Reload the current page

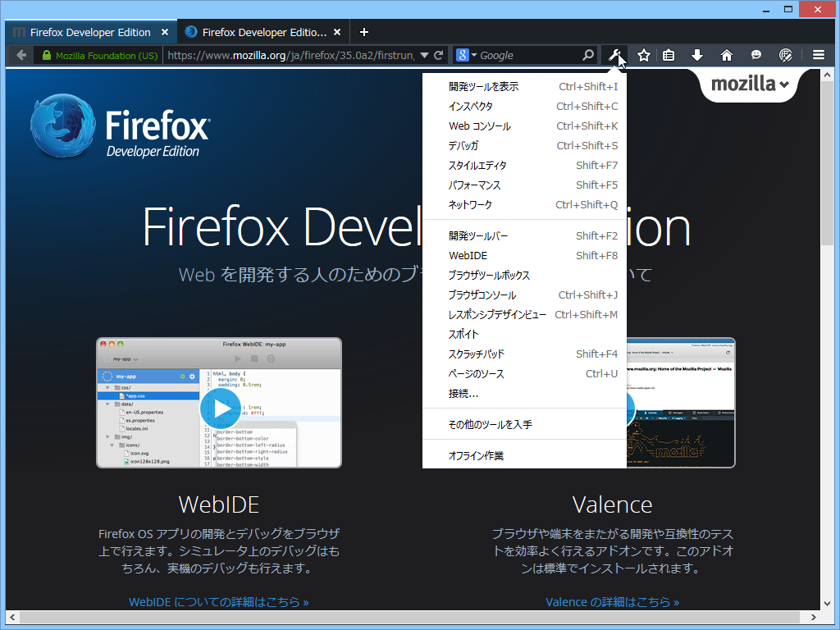[x=439, y=54]
